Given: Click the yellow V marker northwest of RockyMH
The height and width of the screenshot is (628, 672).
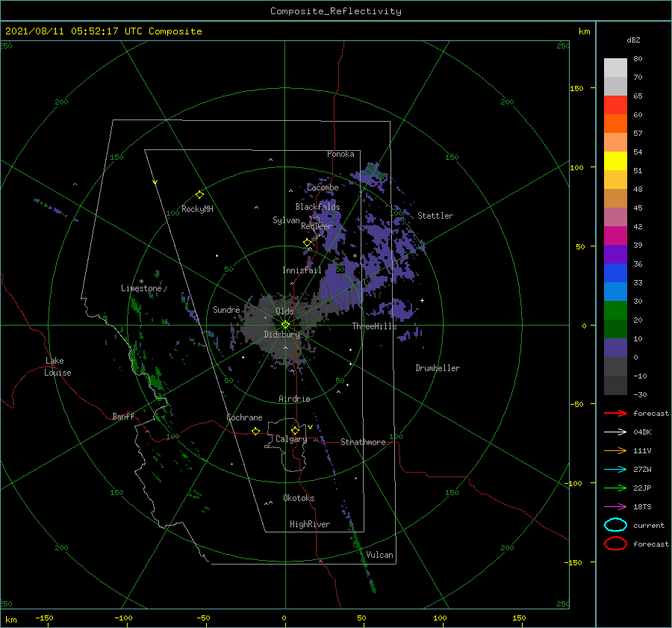Looking at the screenshot, I should [x=155, y=182].
